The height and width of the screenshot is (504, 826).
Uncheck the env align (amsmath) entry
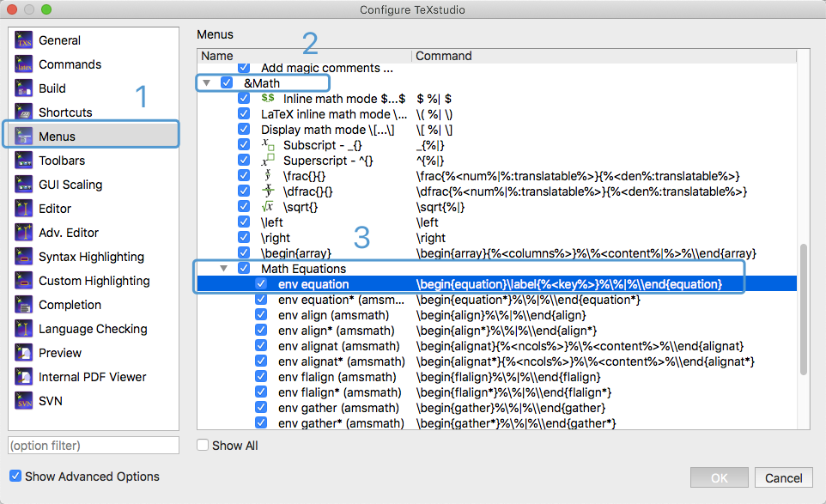coord(261,315)
